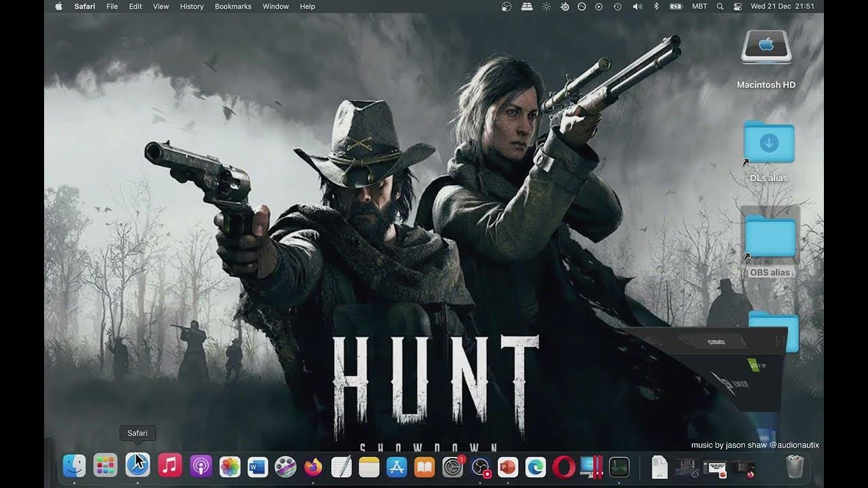Open Podcasts from the Dock
Image resolution: width=868 pixels, height=488 pixels.
pos(201,466)
